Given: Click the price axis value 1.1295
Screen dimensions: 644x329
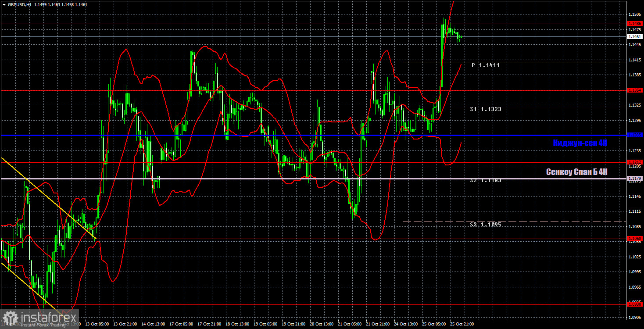Looking at the screenshot, I should pyautogui.click(x=635, y=120).
